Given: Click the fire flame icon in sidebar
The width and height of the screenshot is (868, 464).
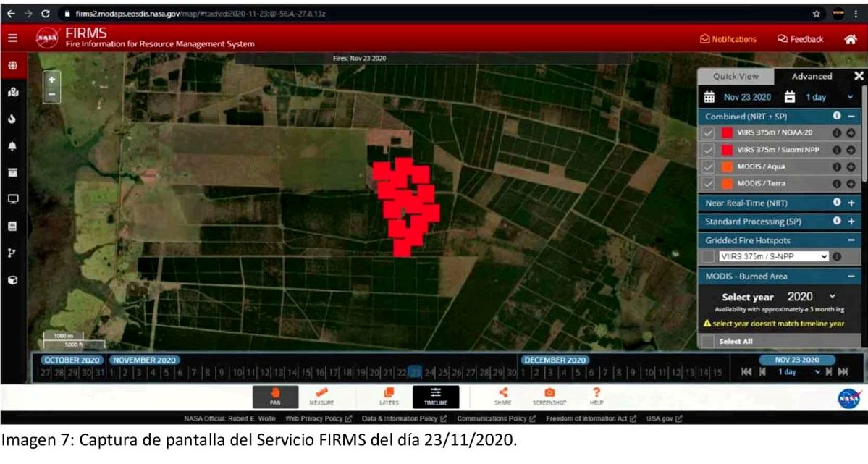Looking at the screenshot, I should point(12,119).
